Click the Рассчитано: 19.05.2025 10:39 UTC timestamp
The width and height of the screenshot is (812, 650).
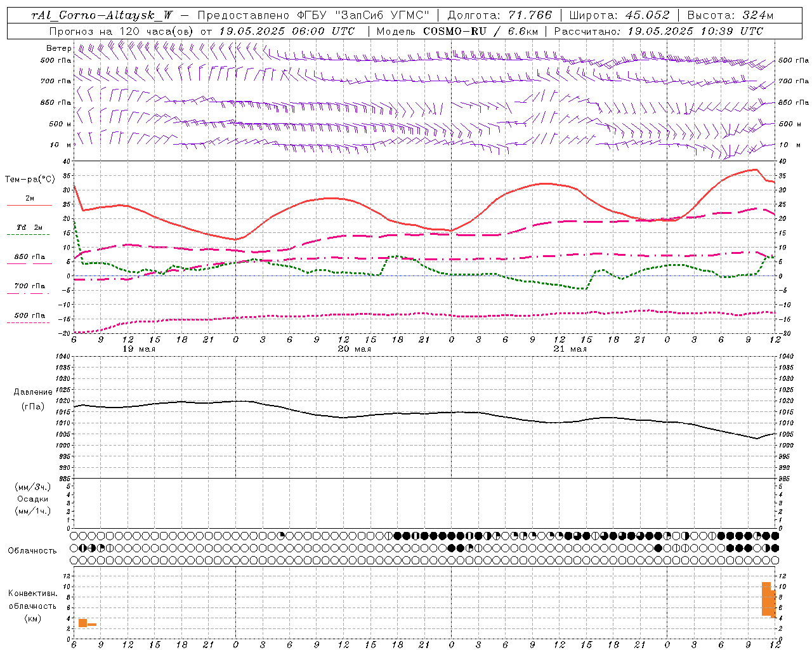coord(658,31)
